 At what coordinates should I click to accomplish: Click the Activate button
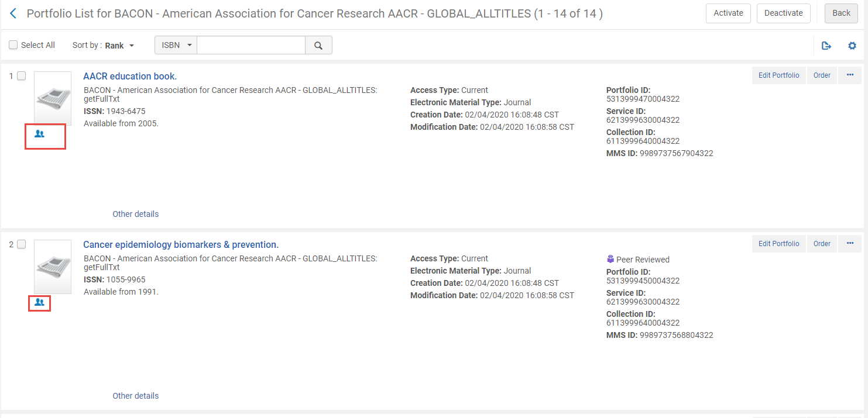click(728, 13)
